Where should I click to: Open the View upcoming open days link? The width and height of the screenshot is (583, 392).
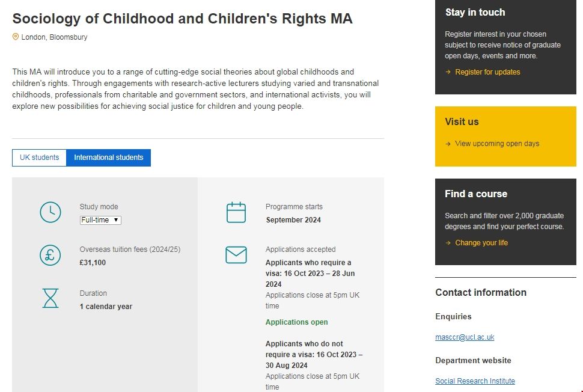tap(497, 144)
